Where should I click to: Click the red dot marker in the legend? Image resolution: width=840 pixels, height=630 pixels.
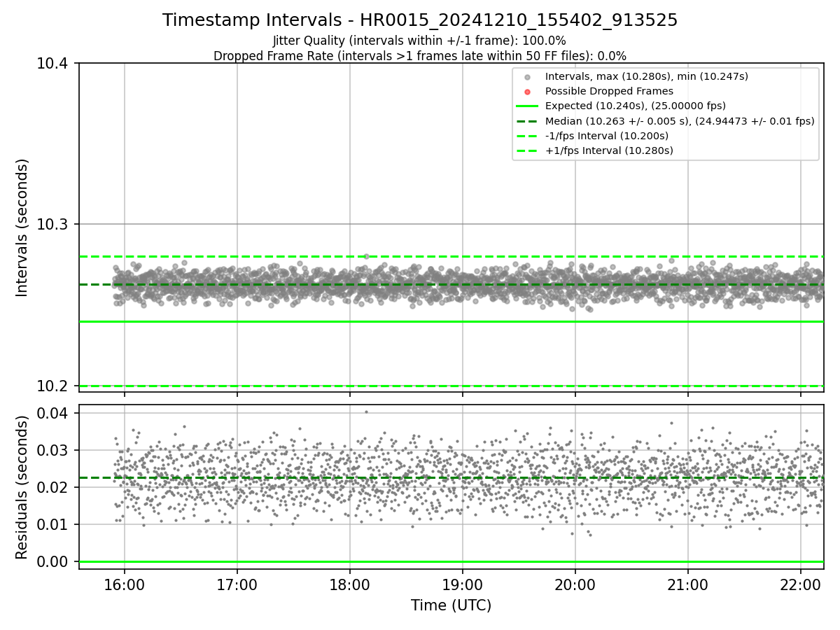[528, 92]
